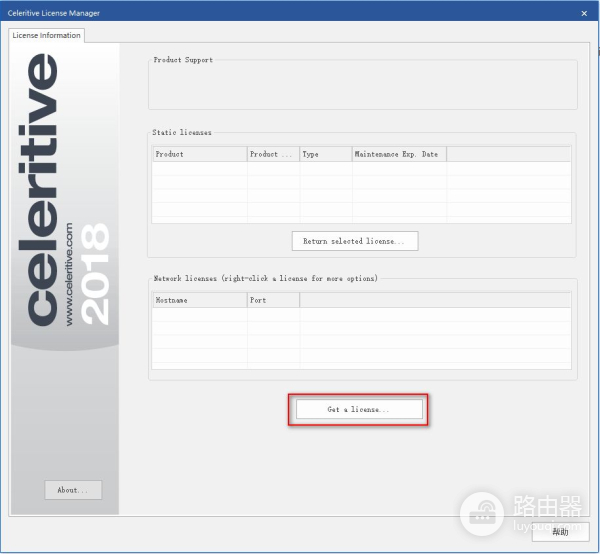Image resolution: width=600 pixels, height=554 pixels.
Task: Click the truncated 'Product ...' column header
Action: point(273,154)
